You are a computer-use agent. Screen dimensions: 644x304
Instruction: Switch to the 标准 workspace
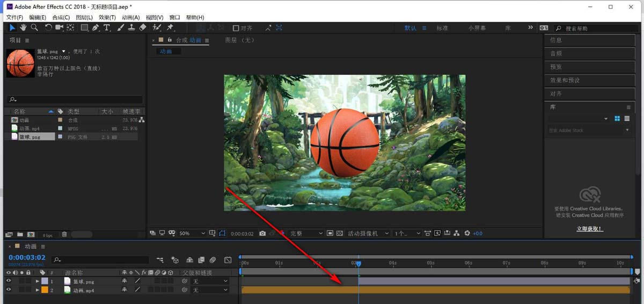[x=442, y=28]
